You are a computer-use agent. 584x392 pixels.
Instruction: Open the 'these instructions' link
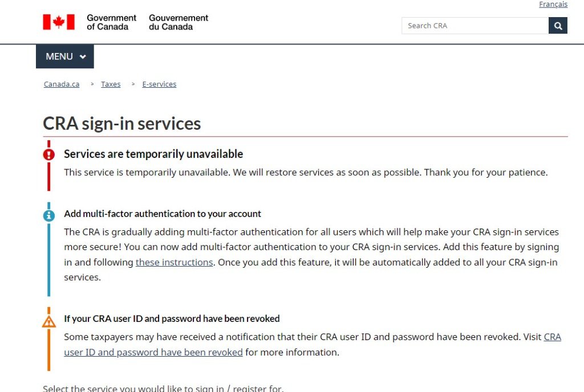pos(175,262)
